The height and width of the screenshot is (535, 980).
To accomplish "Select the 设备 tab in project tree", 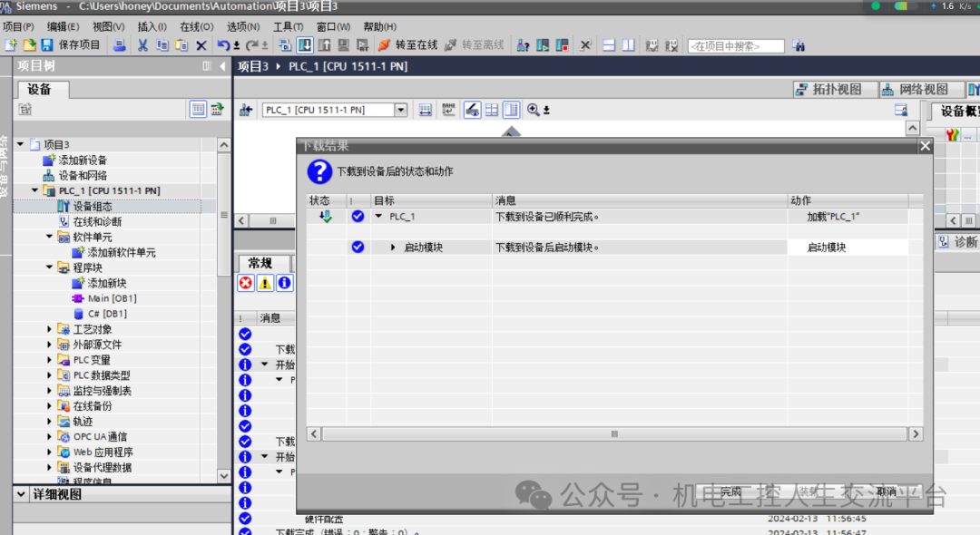I will [39, 89].
